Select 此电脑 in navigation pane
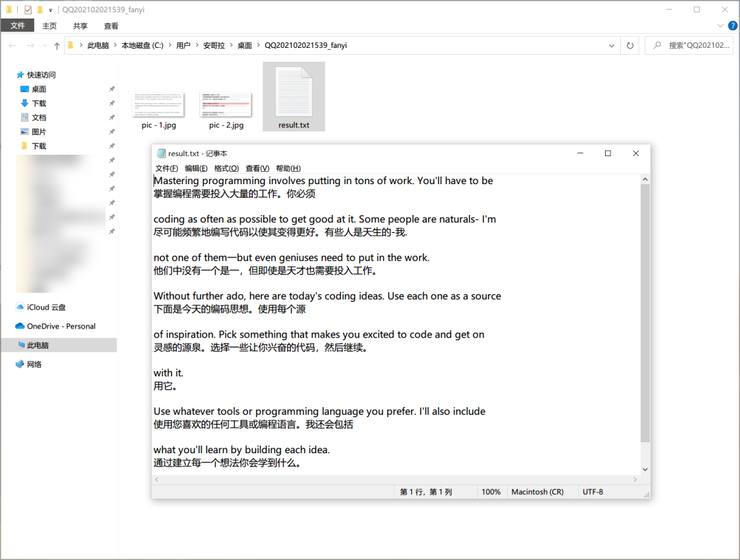The width and height of the screenshot is (740, 560). (x=59, y=345)
